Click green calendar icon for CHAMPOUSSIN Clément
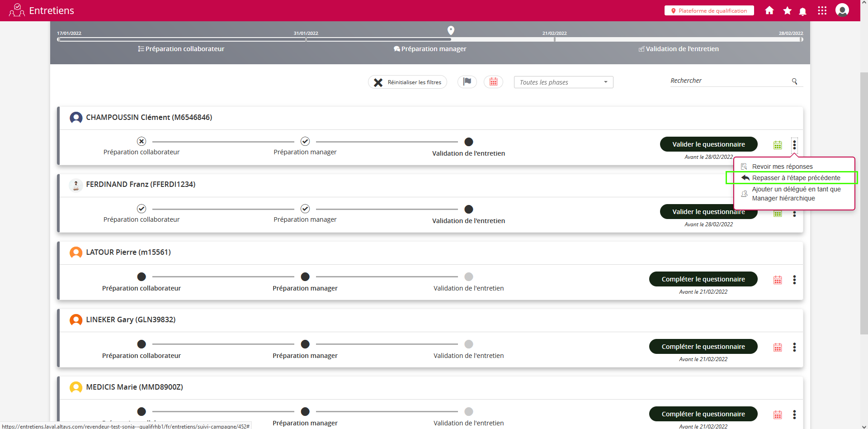The image size is (868, 429). click(778, 145)
